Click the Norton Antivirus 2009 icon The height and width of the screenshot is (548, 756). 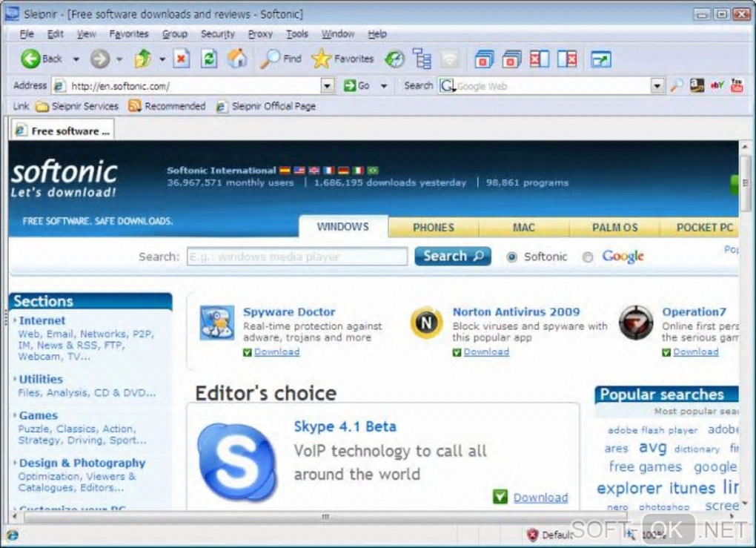click(426, 323)
